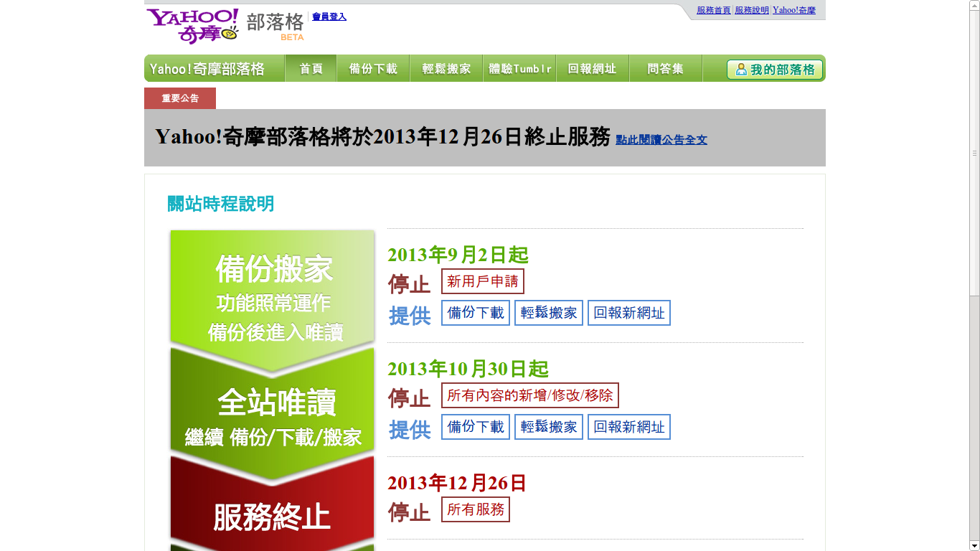The width and height of the screenshot is (980, 551).
Task: Click the 部落格 BETA logo
Action: tap(275, 26)
